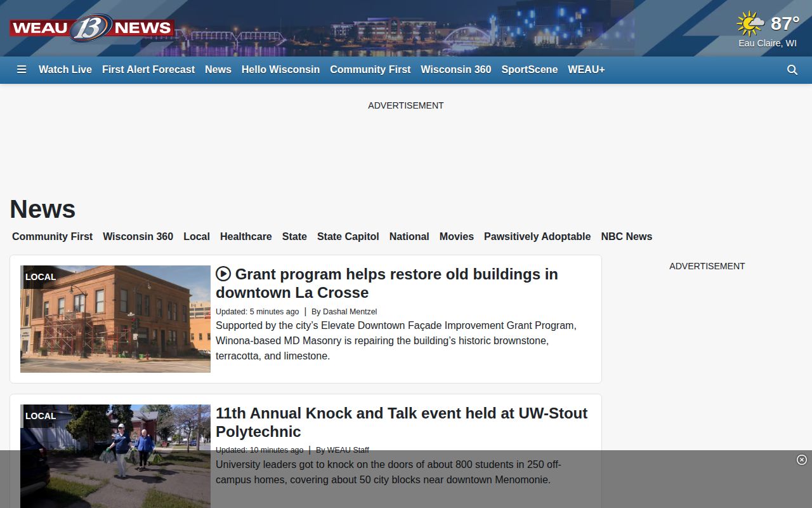812x508 pixels.
Task: Select Wisconsin 360 subcategory under News heading
Action: 138,236
